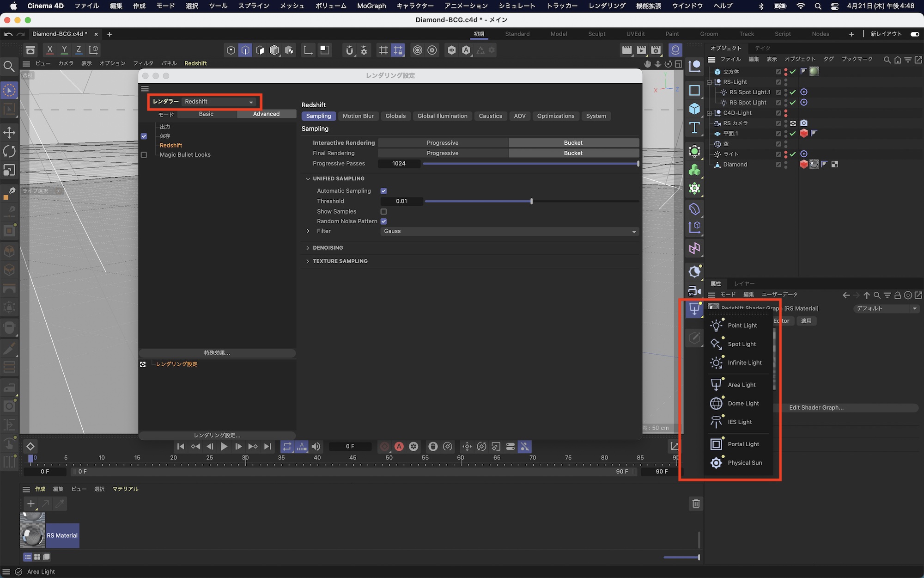Click the Threshold slider handle
The width and height of the screenshot is (924, 578).
531,201
